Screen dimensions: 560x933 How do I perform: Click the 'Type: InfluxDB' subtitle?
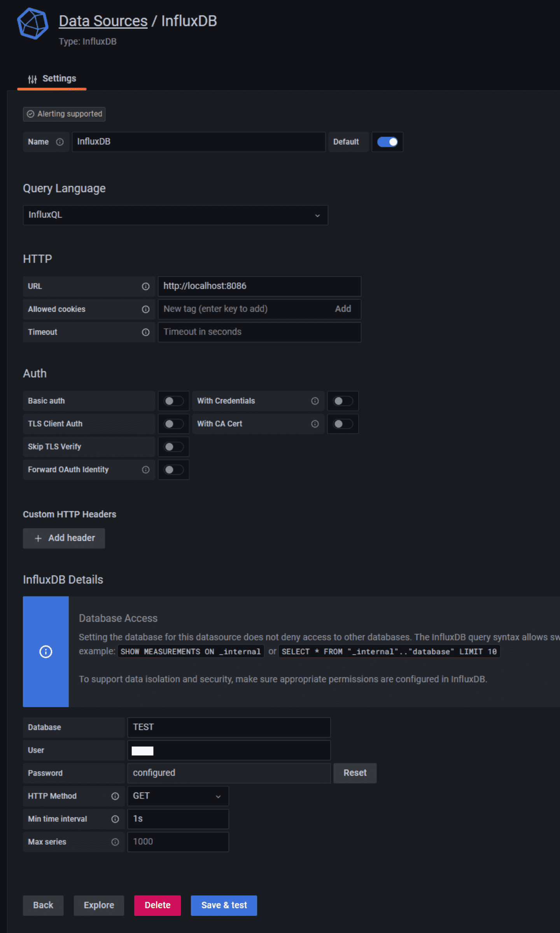coord(87,42)
